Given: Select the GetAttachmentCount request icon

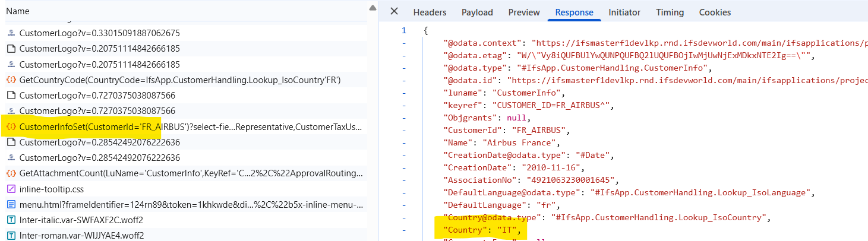Looking at the screenshot, I should click(x=11, y=173).
